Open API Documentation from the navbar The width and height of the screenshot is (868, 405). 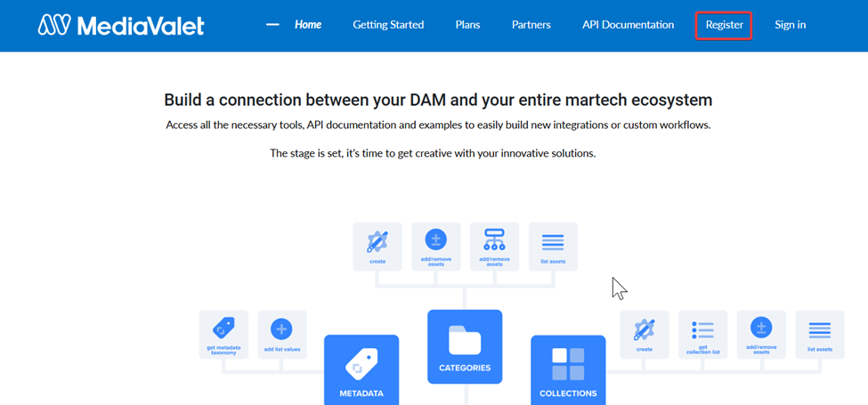(x=628, y=25)
